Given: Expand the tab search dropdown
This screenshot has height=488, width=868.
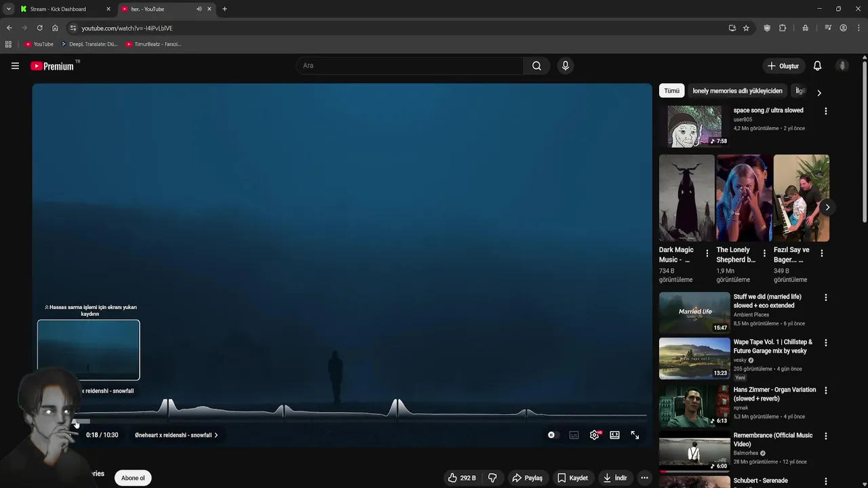Looking at the screenshot, I should point(8,9).
